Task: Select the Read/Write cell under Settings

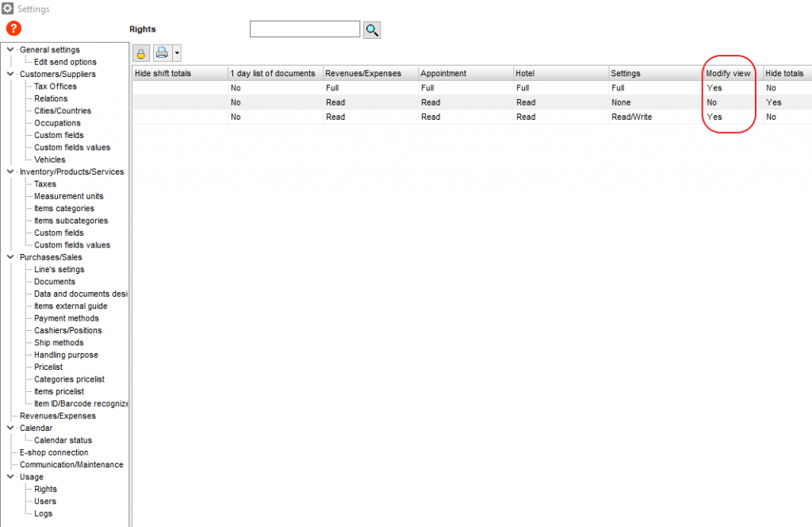Action: point(633,117)
